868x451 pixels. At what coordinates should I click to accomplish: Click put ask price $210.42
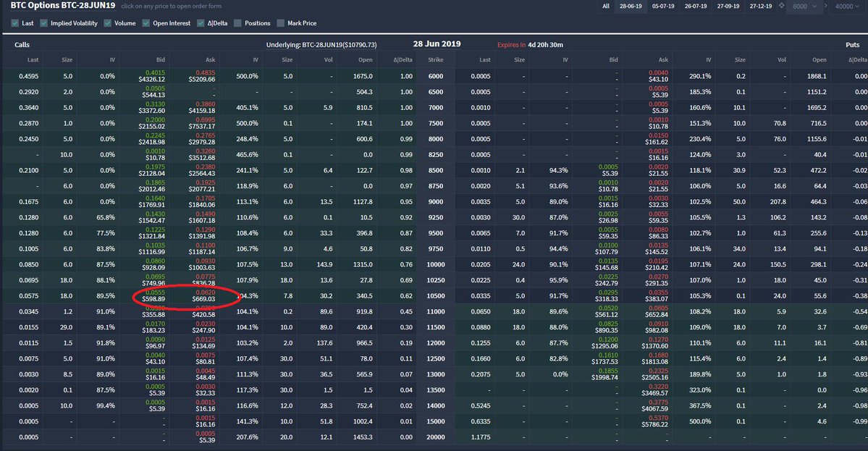(x=656, y=267)
